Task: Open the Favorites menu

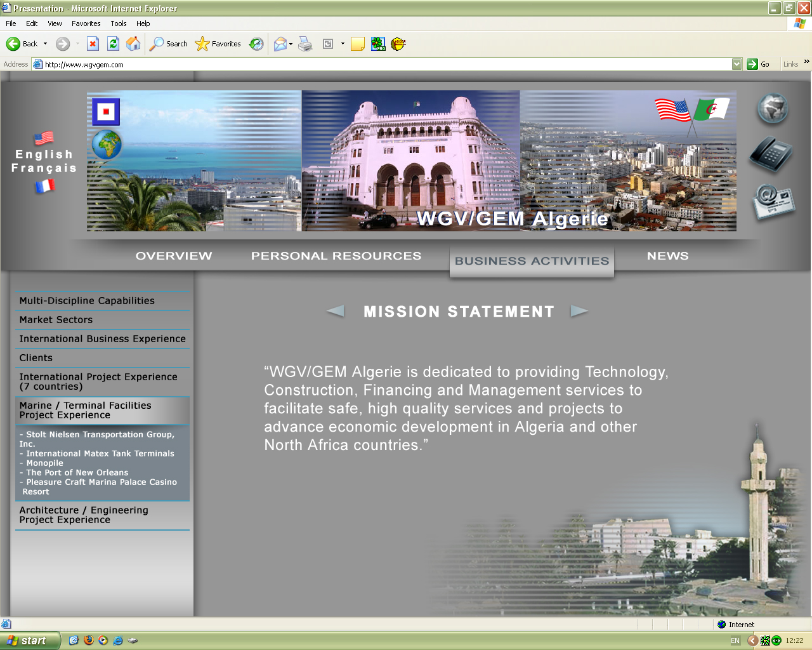Action: click(x=86, y=23)
